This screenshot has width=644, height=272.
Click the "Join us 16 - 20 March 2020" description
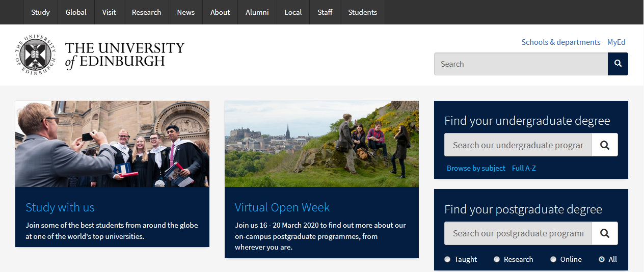(320, 236)
